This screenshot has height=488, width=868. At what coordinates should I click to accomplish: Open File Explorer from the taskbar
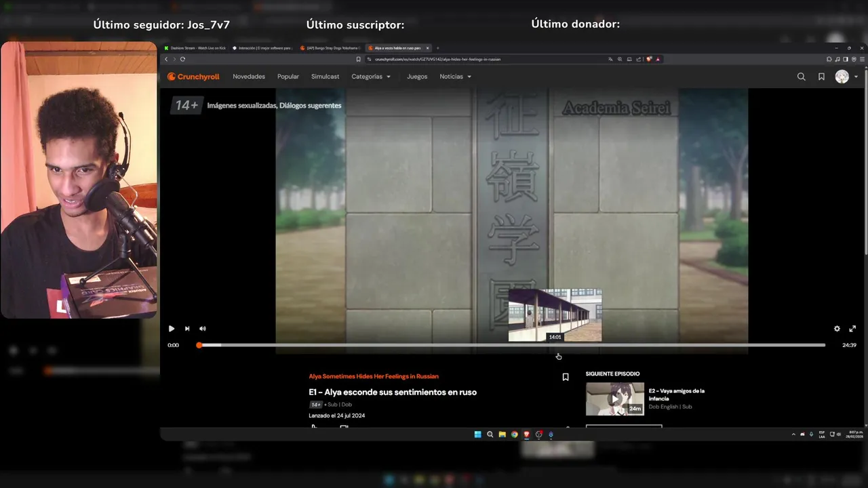coord(502,434)
